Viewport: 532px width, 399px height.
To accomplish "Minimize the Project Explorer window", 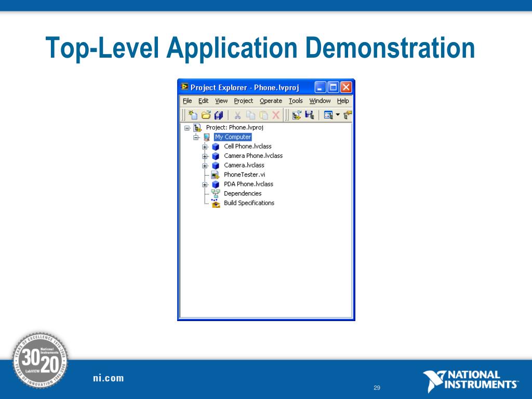I will tap(320, 87).
